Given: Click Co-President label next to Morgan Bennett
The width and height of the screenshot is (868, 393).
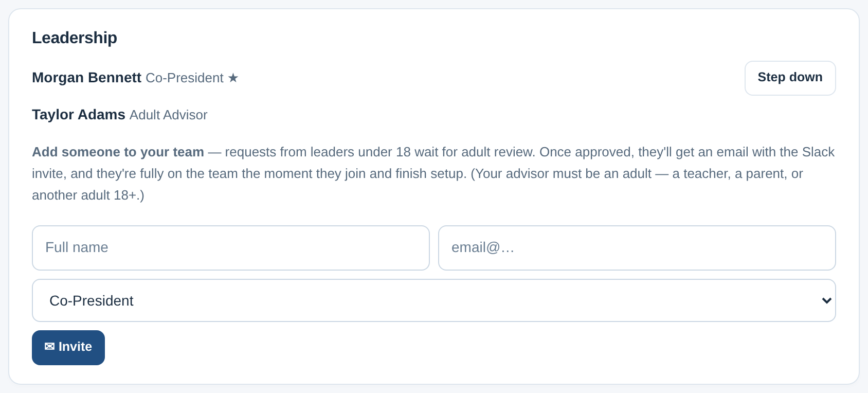Looking at the screenshot, I should pos(185,78).
